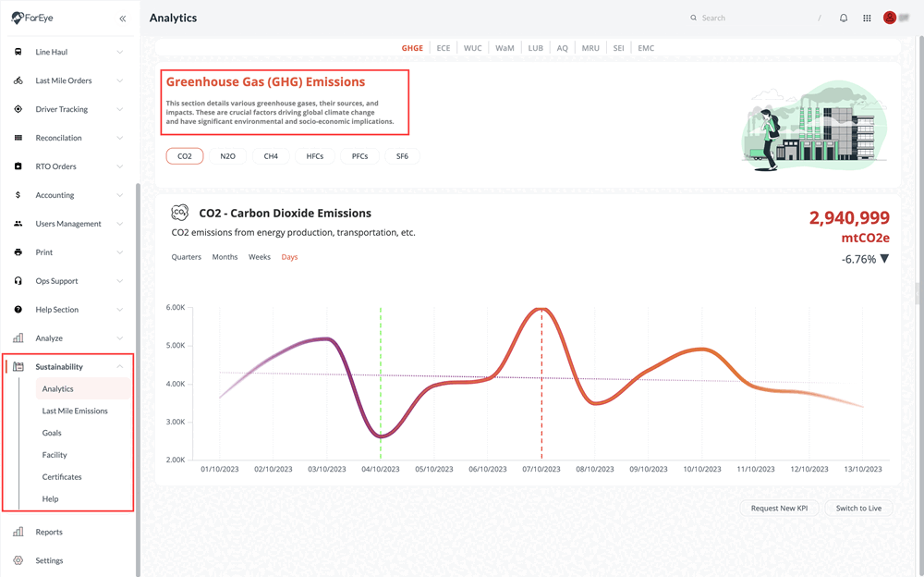Open notifications bell
Screen dimensions: 924x577
[844, 18]
